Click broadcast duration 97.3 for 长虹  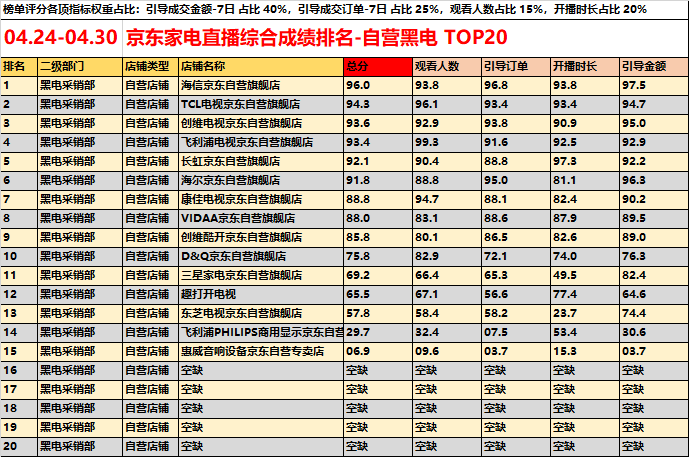[x=585, y=161]
